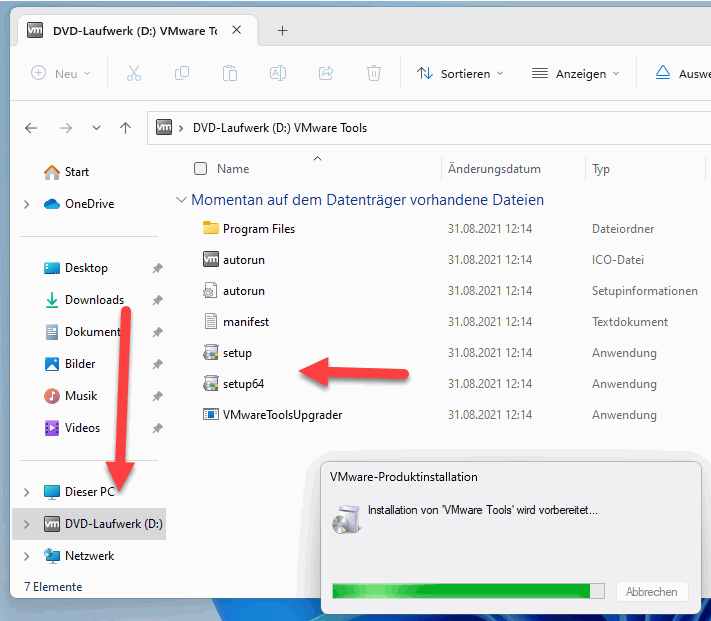Viewport: 711px width, 621px height.
Task: Expand the Dieser PC tree node
Action: tap(27, 492)
